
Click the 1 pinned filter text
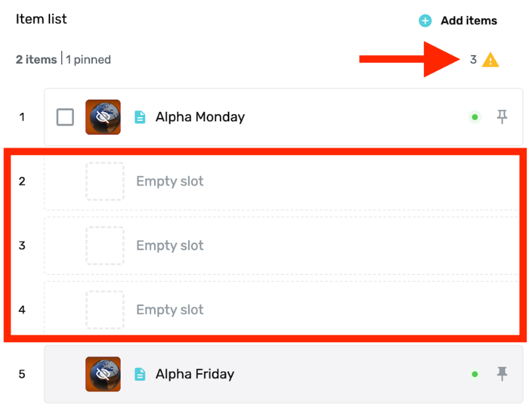(x=88, y=60)
